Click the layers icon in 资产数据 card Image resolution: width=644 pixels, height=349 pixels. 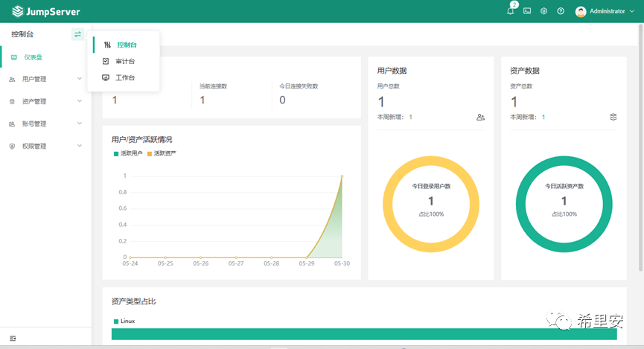(613, 117)
